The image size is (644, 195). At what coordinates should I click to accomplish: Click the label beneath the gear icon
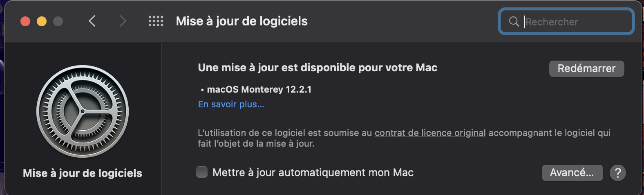(83, 173)
